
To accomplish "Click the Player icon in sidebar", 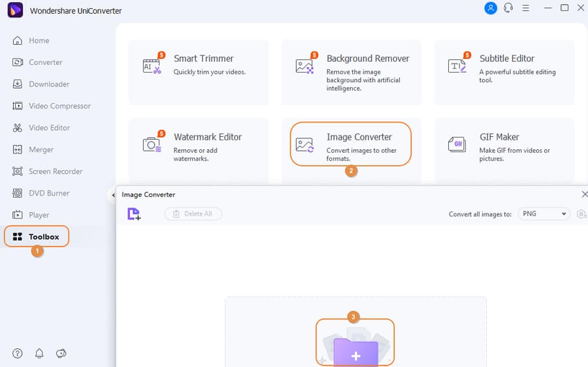I will pos(17,215).
